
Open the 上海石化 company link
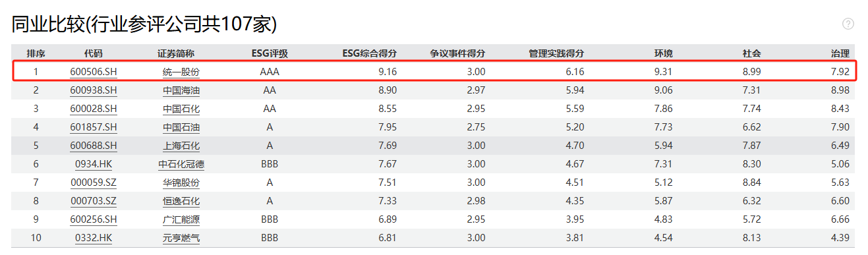[x=181, y=146]
